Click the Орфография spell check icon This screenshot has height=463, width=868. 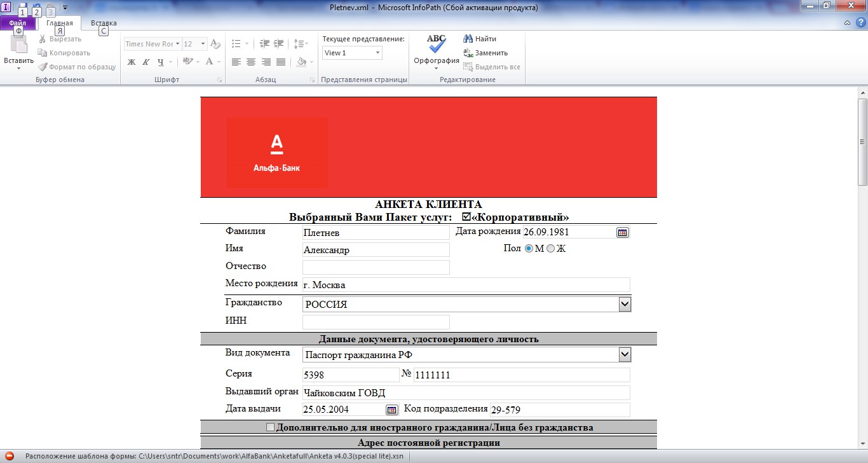(436, 44)
